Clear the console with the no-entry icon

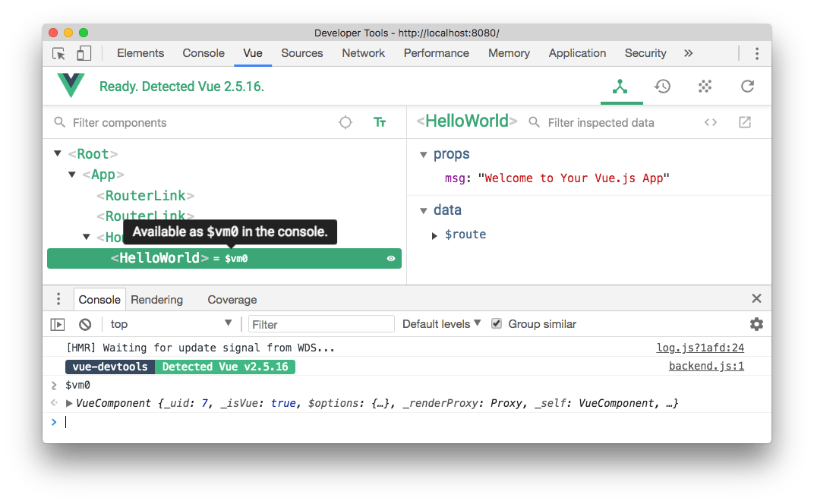tap(84, 324)
